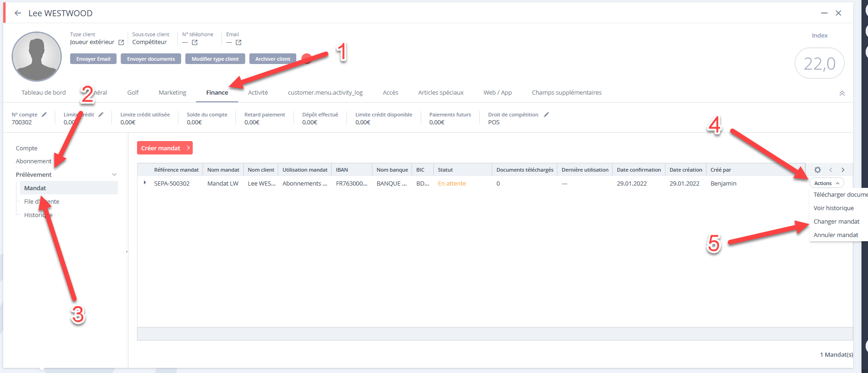Sort by Référence mandat column header
Image resolution: width=868 pixels, height=373 pixels.
pyautogui.click(x=176, y=170)
